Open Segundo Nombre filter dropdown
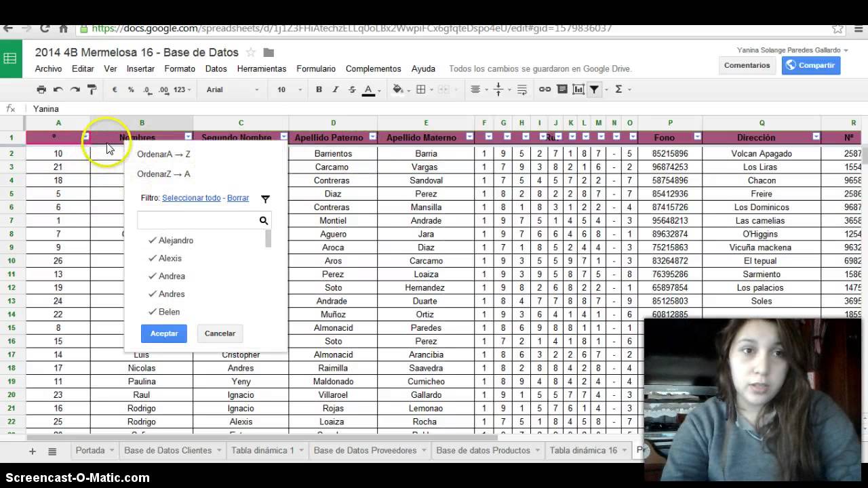868x488 pixels. click(x=283, y=137)
